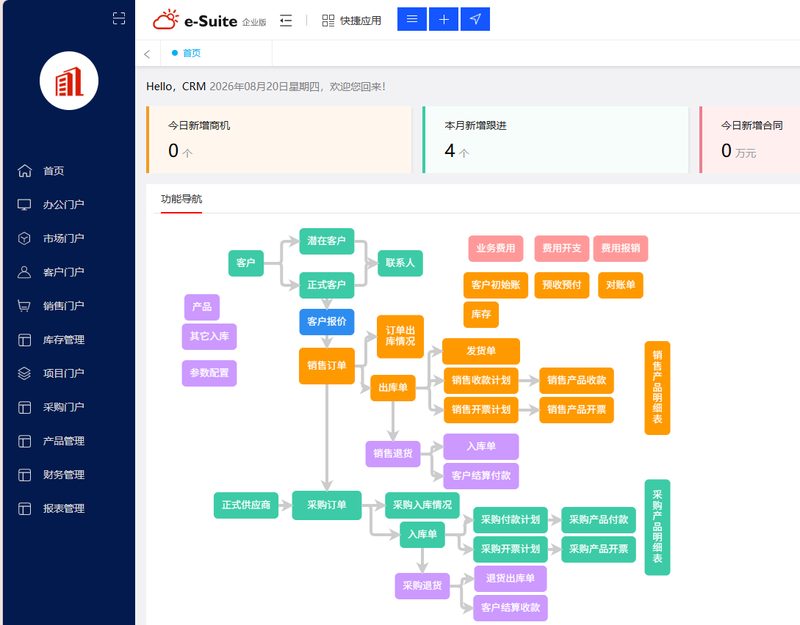This screenshot has width=800, height=625.
Task: Open the 费用开支 pink node
Action: 562,248
